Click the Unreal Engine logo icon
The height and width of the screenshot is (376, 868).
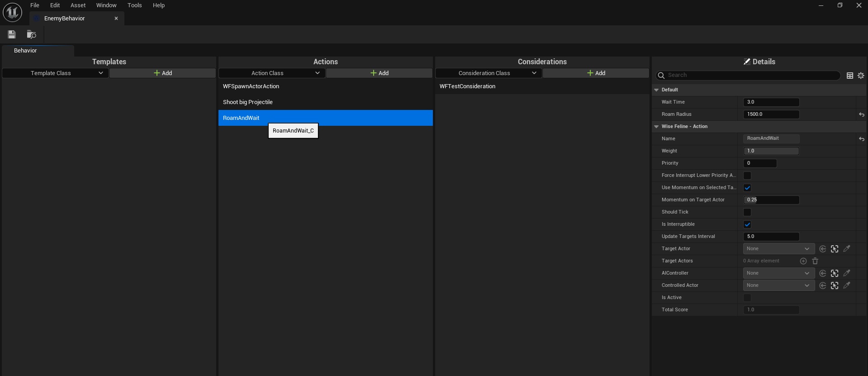pyautogui.click(x=12, y=12)
